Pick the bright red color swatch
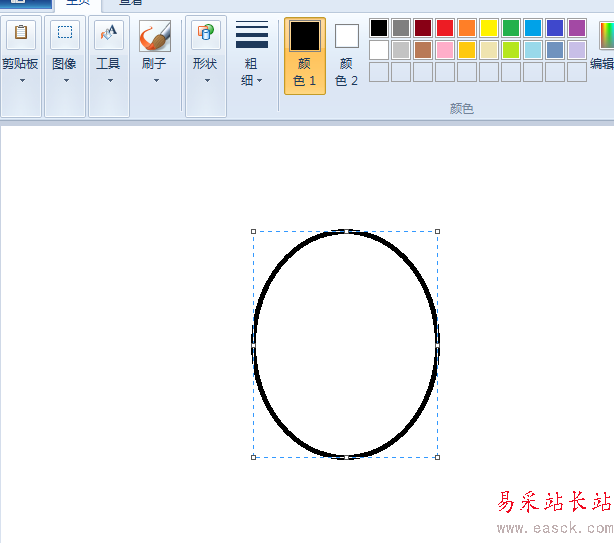Image resolution: width=614 pixels, height=543 pixels. coord(445,28)
